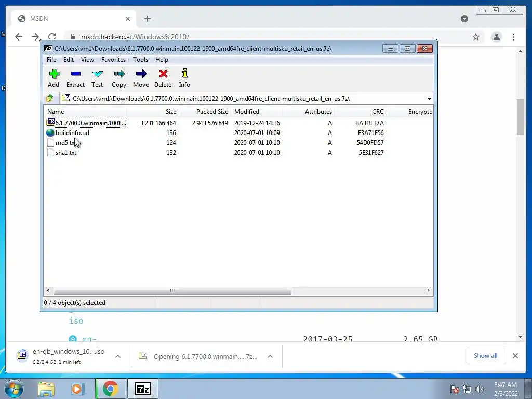Click the Copy toolbar icon
Image resolution: width=532 pixels, height=399 pixels.
(x=119, y=74)
